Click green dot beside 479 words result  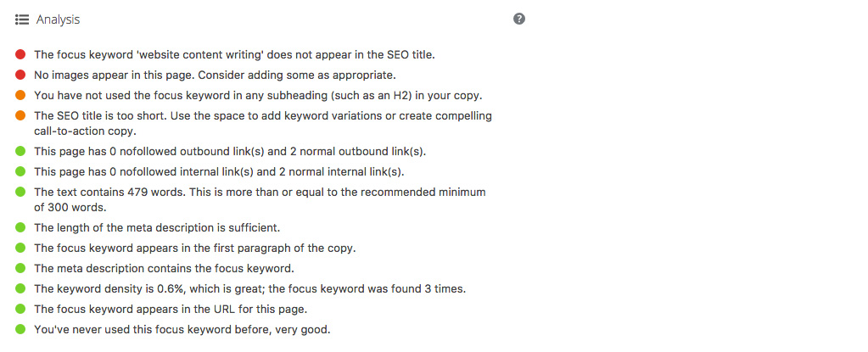(20, 192)
